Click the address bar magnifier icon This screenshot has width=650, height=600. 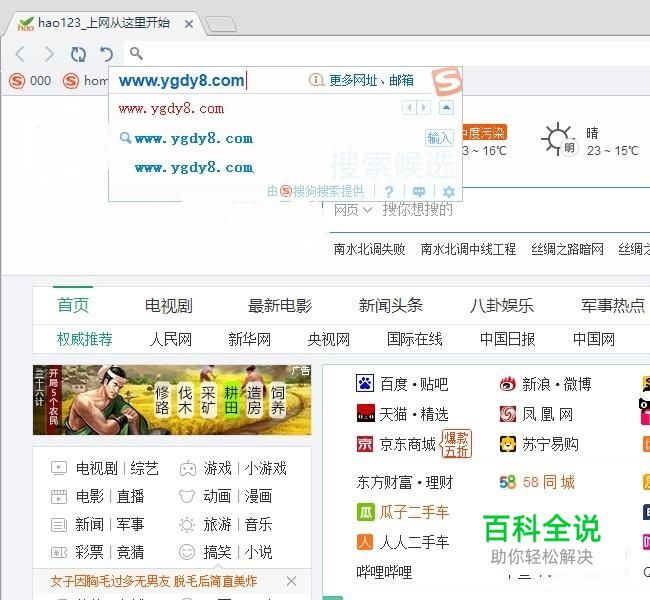coord(136,53)
